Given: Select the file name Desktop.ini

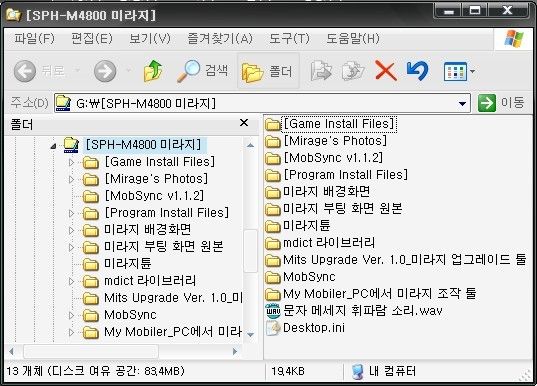Looking at the screenshot, I should (314, 328).
